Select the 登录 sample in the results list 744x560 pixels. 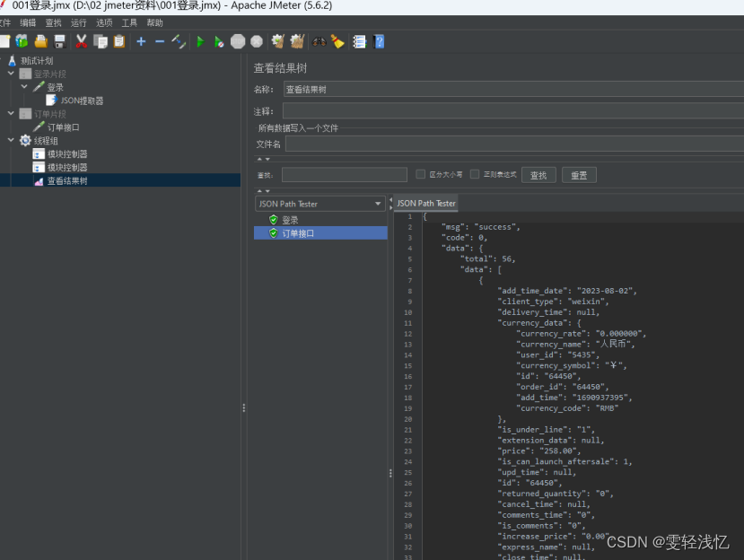[x=290, y=220]
